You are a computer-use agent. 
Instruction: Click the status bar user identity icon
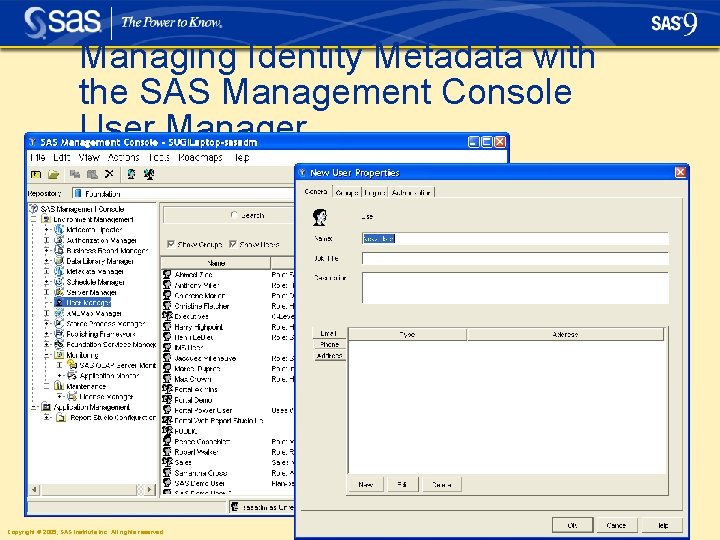[235, 507]
